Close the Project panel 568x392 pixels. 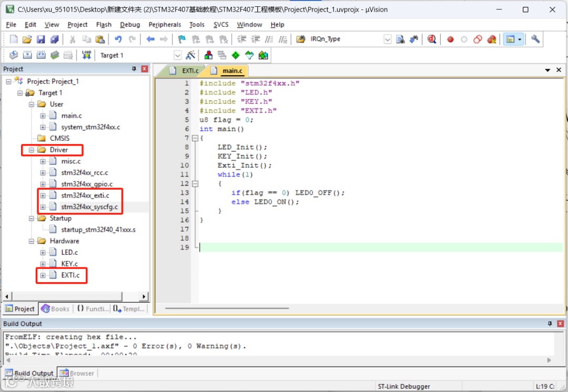145,69
